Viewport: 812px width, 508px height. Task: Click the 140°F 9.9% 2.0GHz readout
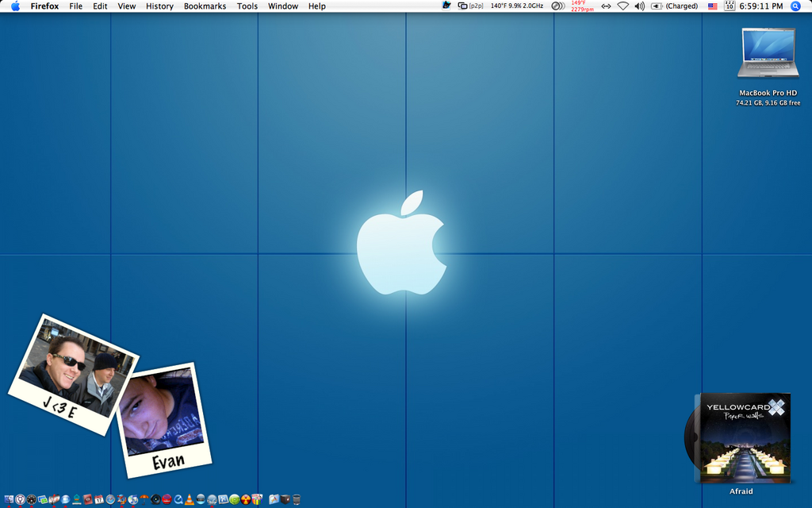(517, 6)
